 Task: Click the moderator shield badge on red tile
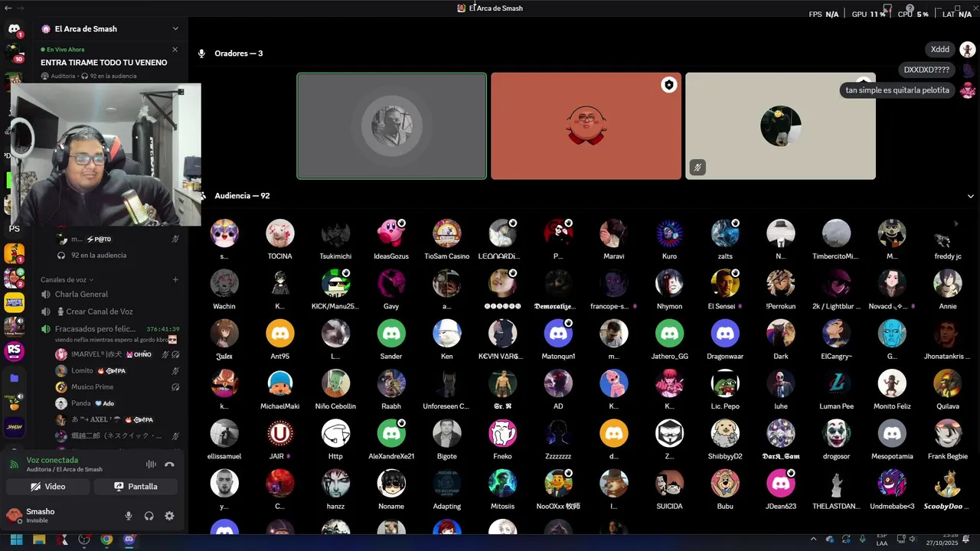click(x=669, y=85)
